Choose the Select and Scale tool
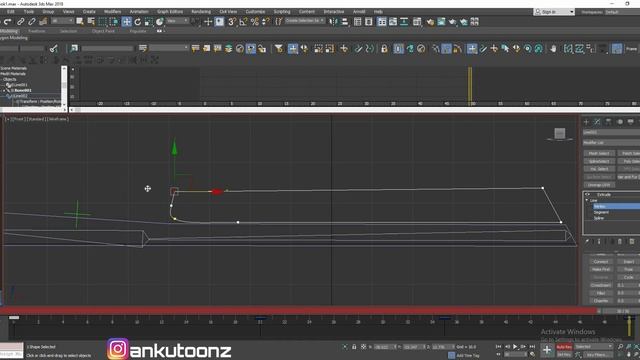The image size is (640, 360). click(x=149, y=22)
